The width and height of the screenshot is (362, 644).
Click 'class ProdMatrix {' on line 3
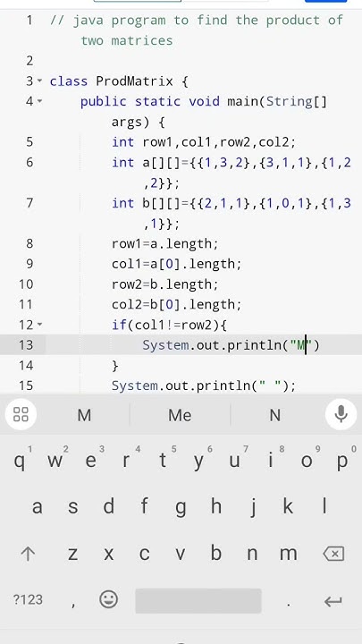coord(119,80)
